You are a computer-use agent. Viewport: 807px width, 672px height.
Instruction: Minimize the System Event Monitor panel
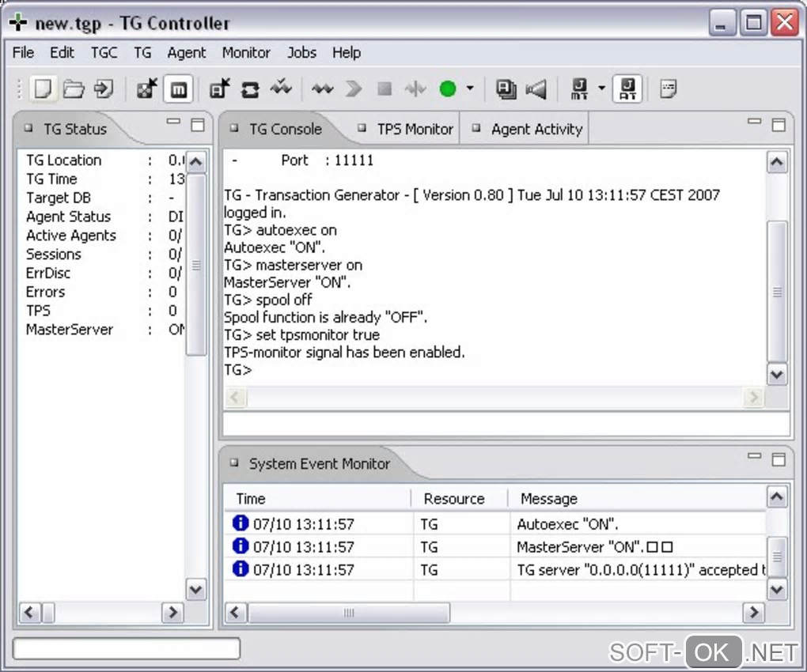point(755,455)
